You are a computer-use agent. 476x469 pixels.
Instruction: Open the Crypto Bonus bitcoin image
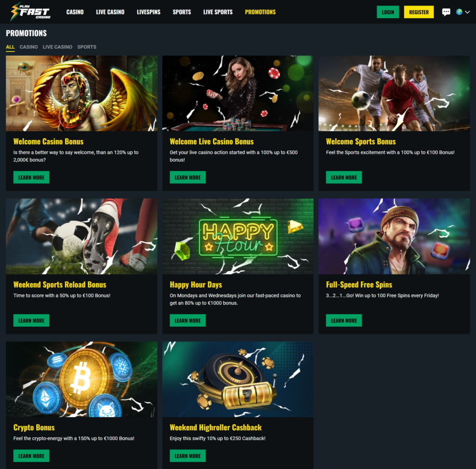pyautogui.click(x=82, y=379)
